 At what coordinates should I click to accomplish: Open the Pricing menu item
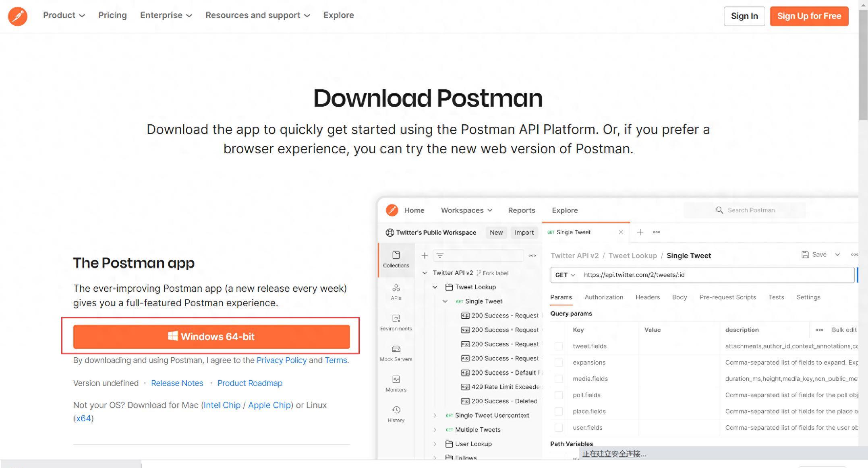click(112, 15)
